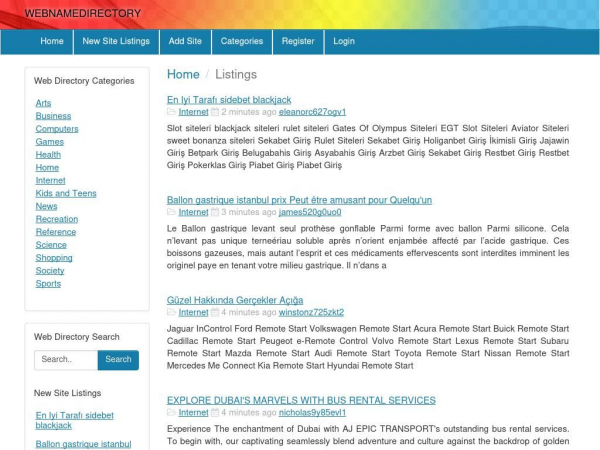Open En Iyi Tarafı sidebet blackjack listing title
The width and height of the screenshot is (600, 450).
[x=229, y=100]
